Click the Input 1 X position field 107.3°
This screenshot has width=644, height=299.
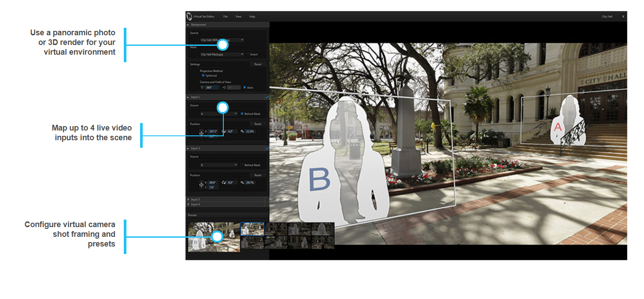click(x=214, y=131)
